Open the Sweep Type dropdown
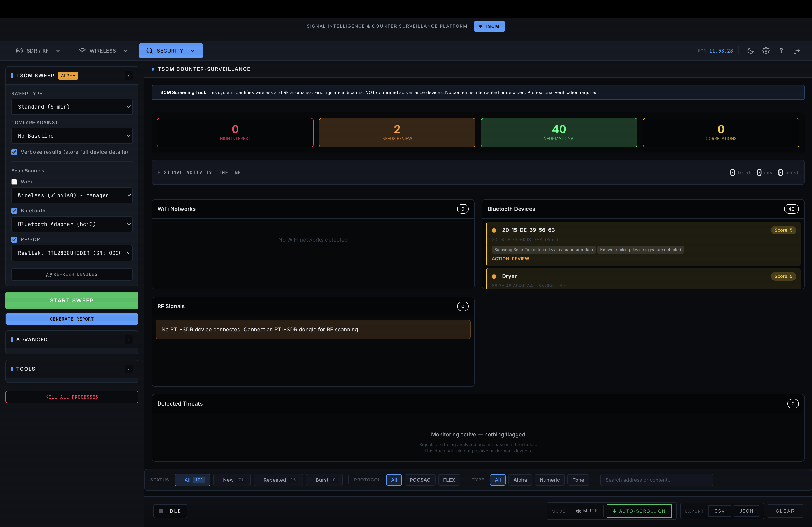 [x=72, y=107]
